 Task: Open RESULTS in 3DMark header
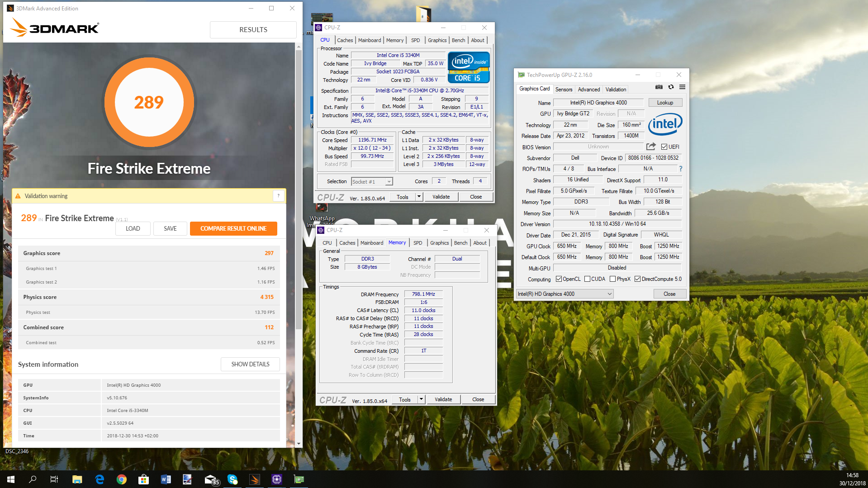pos(253,30)
